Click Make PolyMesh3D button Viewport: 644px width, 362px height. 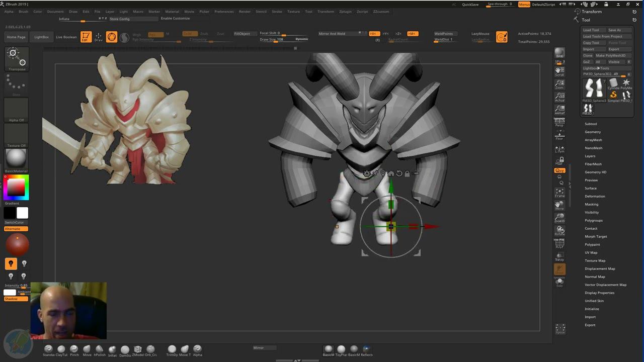(x=610, y=55)
